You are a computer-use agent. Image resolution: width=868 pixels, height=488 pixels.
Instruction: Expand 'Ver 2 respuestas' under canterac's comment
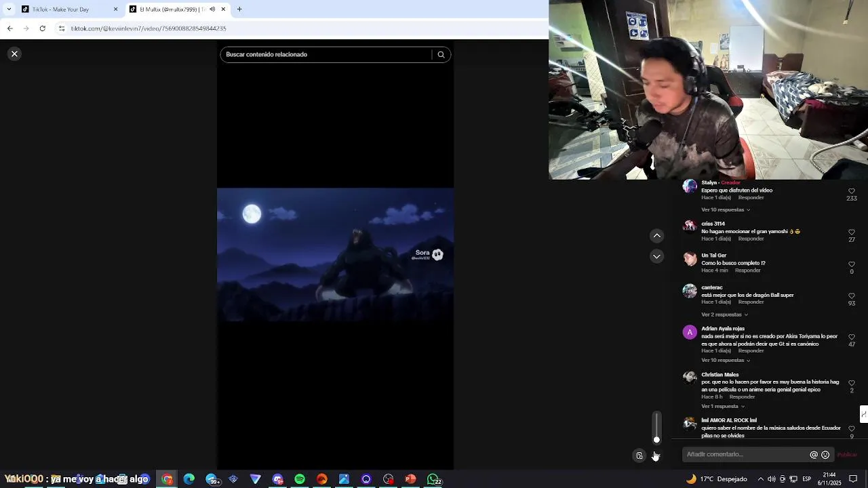pyautogui.click(x=724, y=314)
